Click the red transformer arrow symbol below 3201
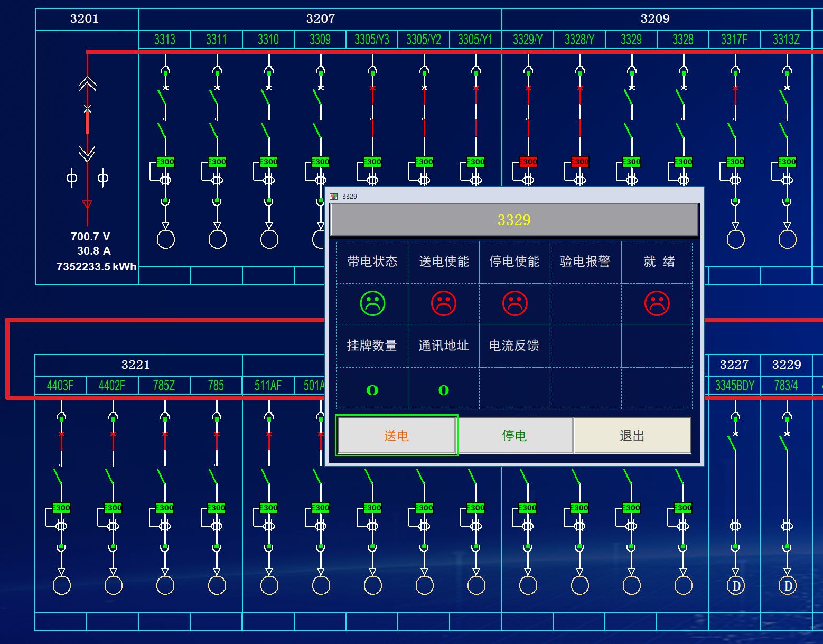This screenshot has height=644, width=823. click(87, 202)
